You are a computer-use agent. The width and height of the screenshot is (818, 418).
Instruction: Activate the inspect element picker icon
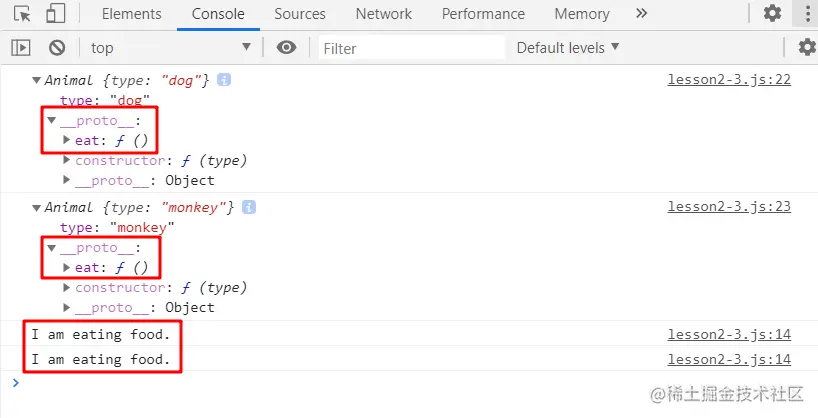(x=22, y=14)
